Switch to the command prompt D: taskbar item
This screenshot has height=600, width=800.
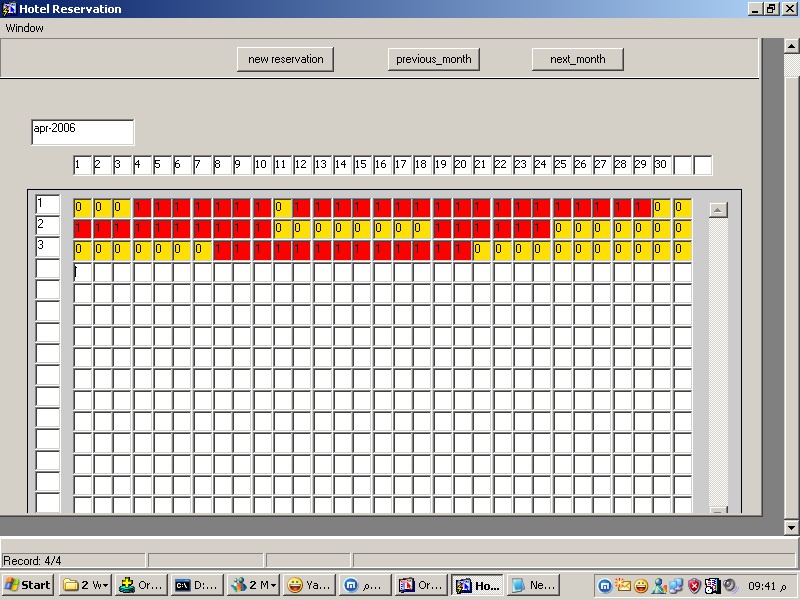tap(196, 585)
